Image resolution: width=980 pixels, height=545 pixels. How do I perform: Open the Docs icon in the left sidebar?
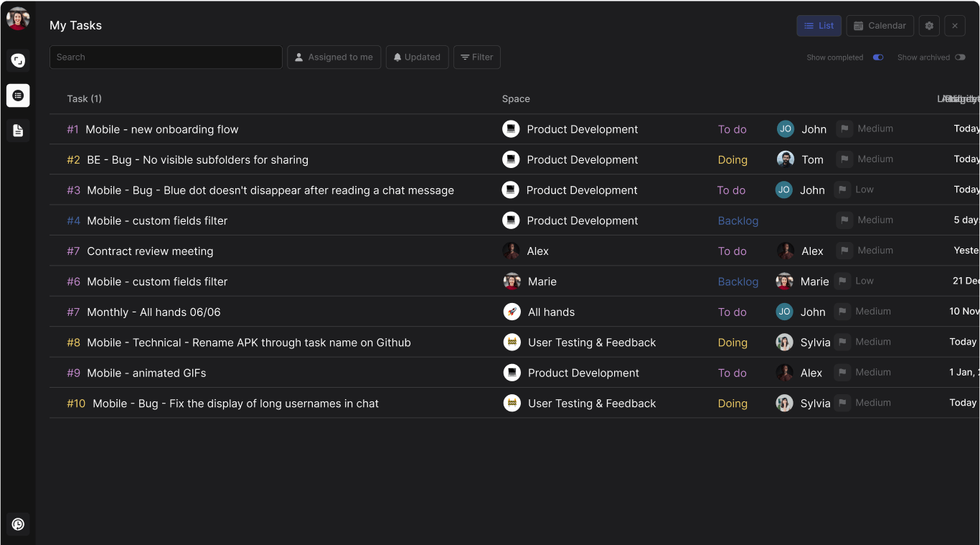(x=17, y=130)
